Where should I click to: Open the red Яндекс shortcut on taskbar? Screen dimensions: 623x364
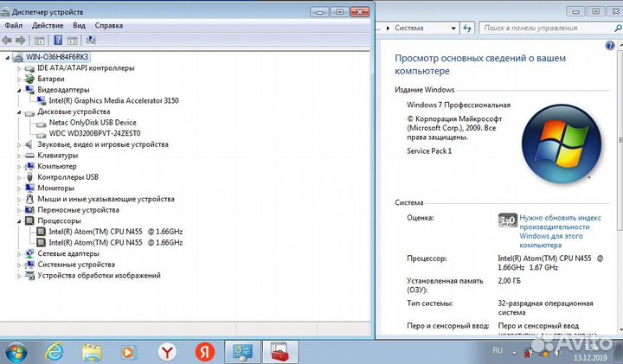click(205, 352)
